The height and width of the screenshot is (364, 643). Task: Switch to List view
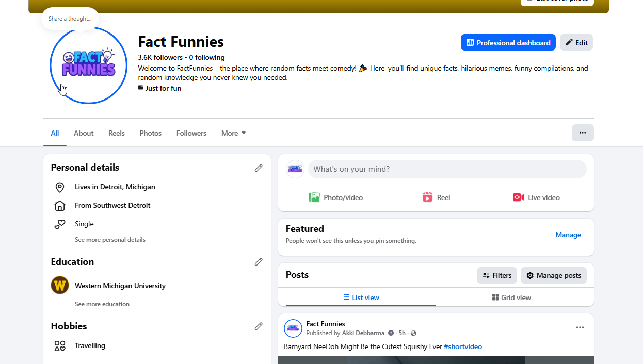point(361,297)
